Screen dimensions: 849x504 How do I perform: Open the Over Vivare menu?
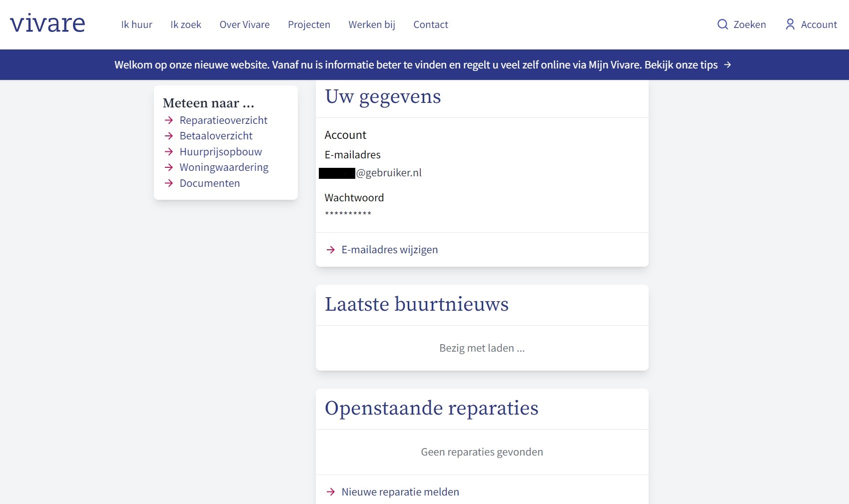pyautogui.click(x=244, y=24)
